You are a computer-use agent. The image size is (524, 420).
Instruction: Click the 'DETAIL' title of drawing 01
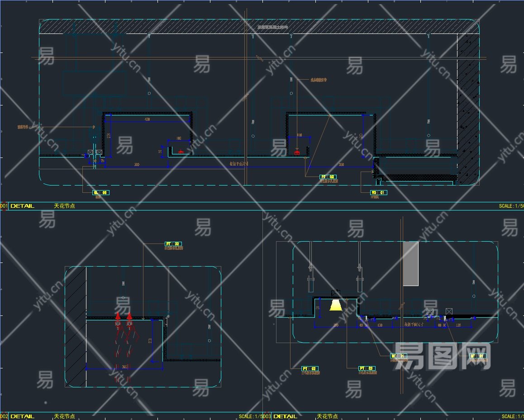[x=22, y=206]
